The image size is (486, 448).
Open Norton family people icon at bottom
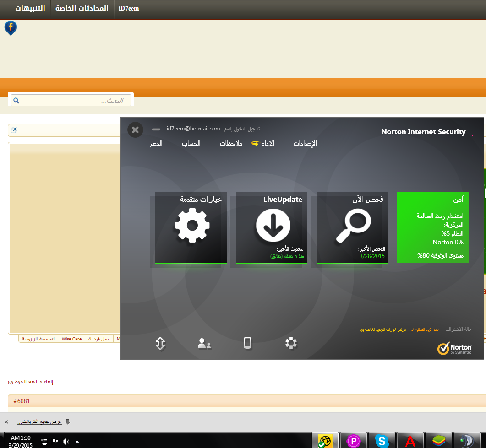click(204, 343)
